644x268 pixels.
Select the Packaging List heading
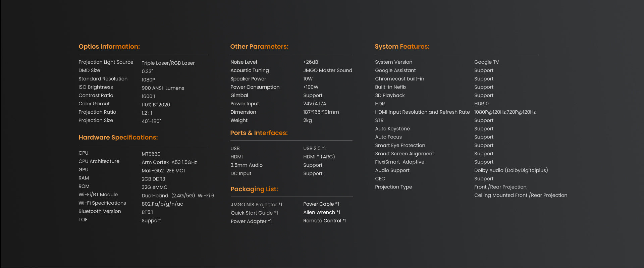pyautogui.click(x=254, y=189)
